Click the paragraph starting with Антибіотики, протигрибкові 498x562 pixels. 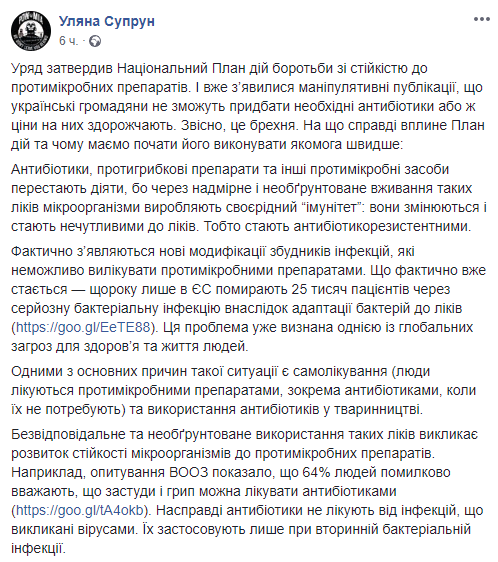[x=249, y=198]
